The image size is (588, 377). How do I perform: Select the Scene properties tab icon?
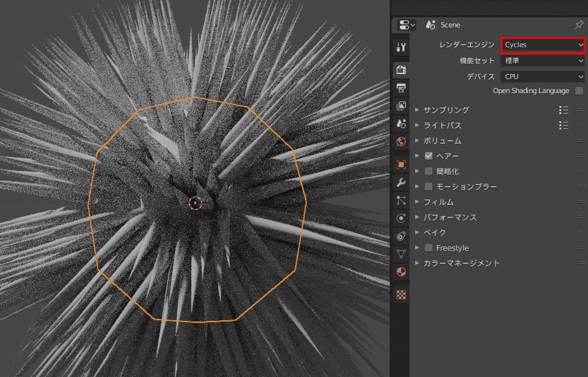(x=401, y=124)
